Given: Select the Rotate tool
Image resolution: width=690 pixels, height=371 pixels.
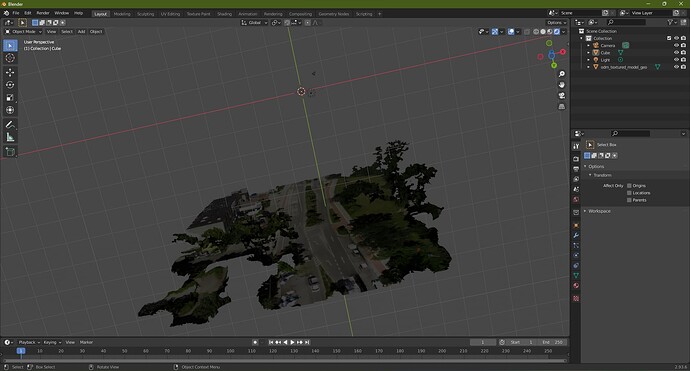Looking at the screenshot, I should pos(10,85).
